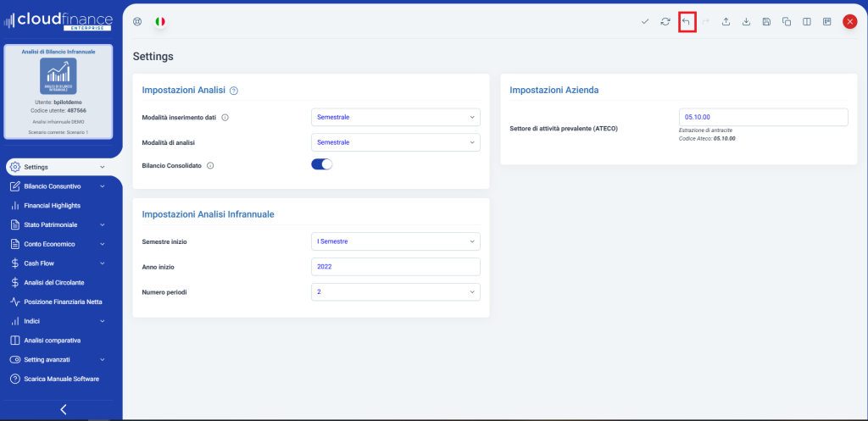868x421 pixels.
Task: Open Analisi del Circolante in sidebar
Action: pyautogui.click(x=54, y=283)
